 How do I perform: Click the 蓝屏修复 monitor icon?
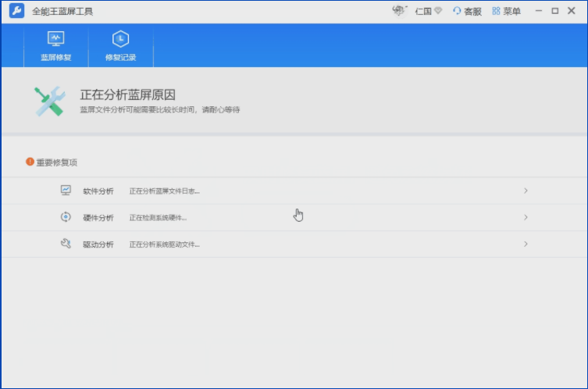55,39
